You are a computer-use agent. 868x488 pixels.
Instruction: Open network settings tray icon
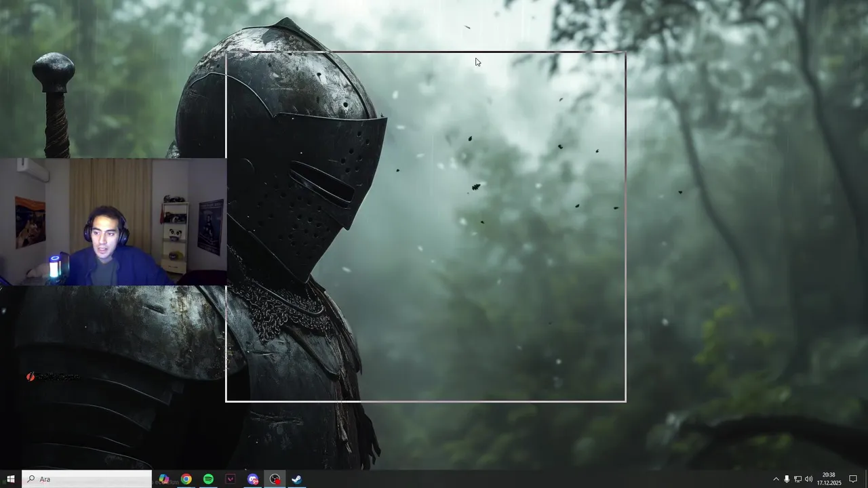click(797, 479)
